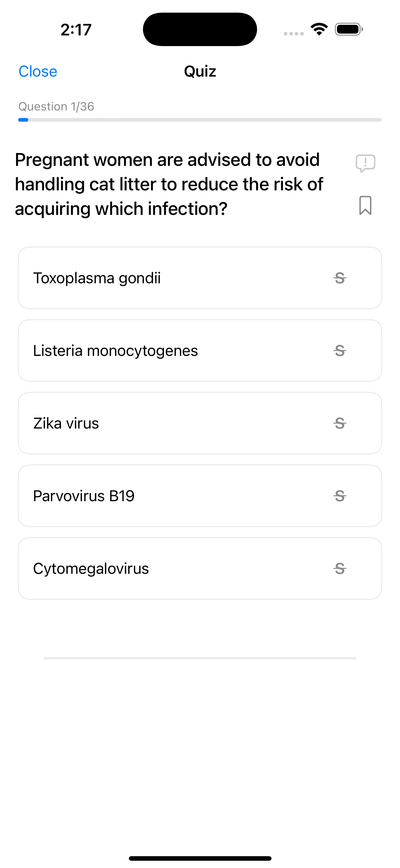Pick the Zika virus answer
The width and height of the screenshot is (400, 868).
click(200, 423)
